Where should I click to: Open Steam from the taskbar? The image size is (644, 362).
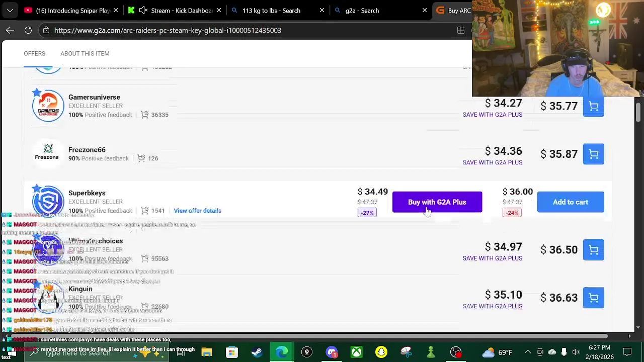tap(257, 352)
